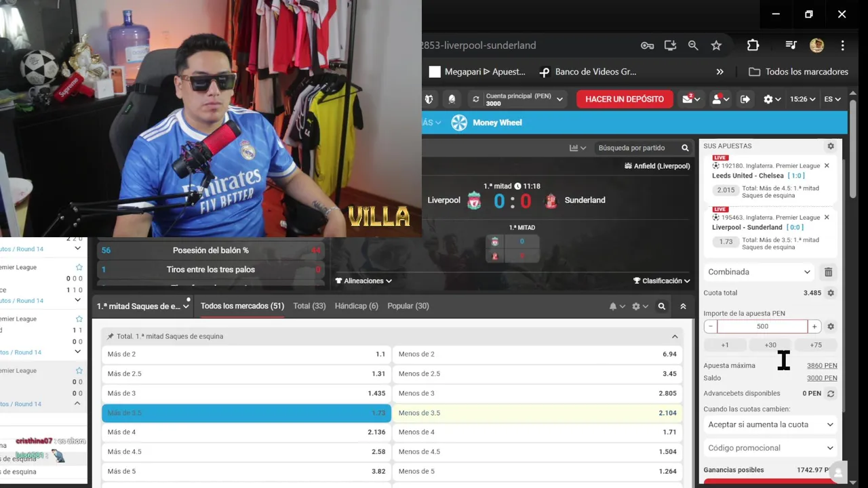
Task: Refresh the Advancebets disponibles value
Action: pos(830,393)
